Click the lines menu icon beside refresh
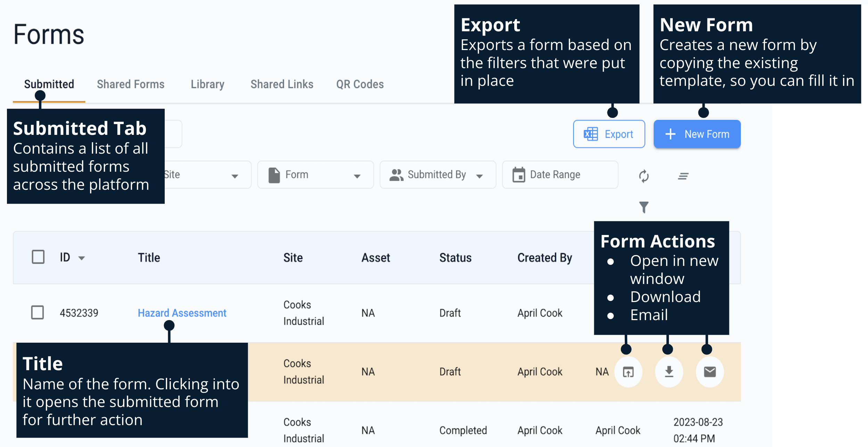 (x=683, y=176)
